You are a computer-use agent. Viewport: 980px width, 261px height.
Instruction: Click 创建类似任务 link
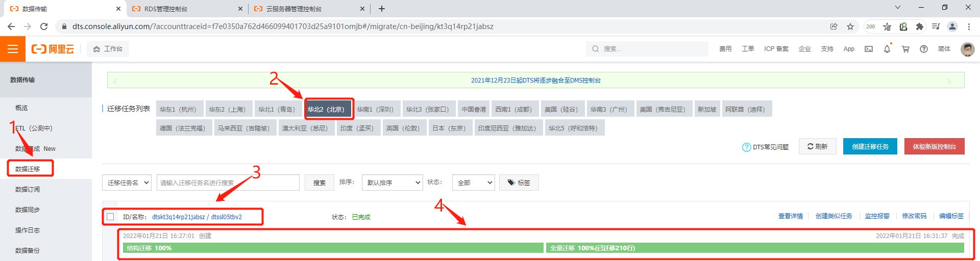tap(834, 216)
